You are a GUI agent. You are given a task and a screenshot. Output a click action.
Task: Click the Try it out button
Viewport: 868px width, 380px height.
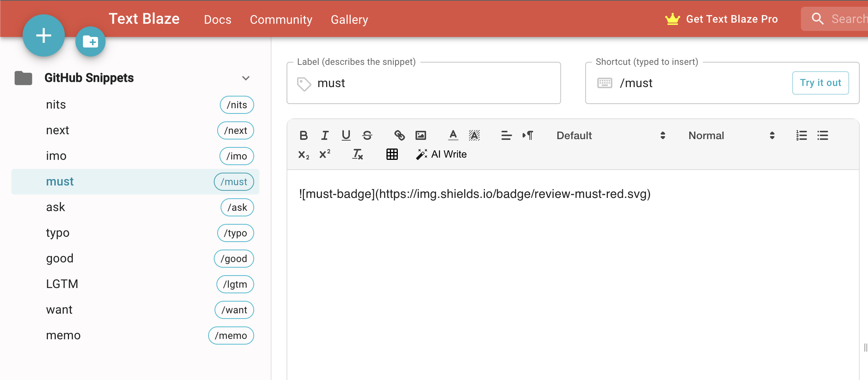820,83
